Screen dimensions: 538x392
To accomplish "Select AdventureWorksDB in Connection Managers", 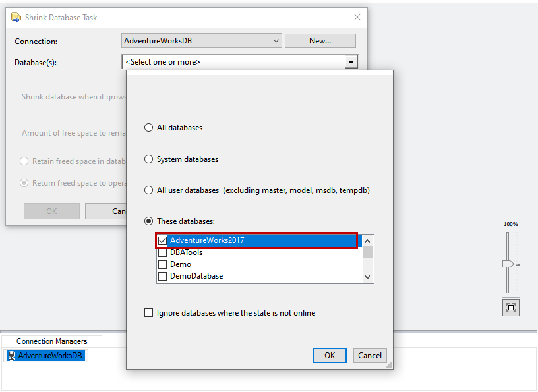I will point(46,356).
